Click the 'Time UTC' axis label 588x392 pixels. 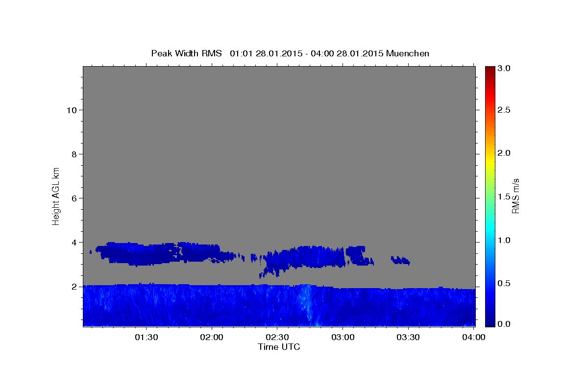(279, 347)
